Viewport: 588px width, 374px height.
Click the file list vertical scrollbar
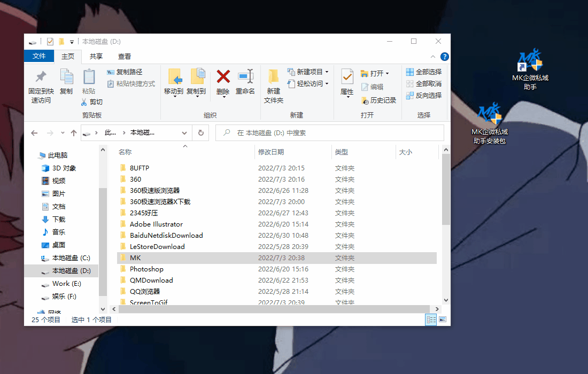[x=446, y=190]
